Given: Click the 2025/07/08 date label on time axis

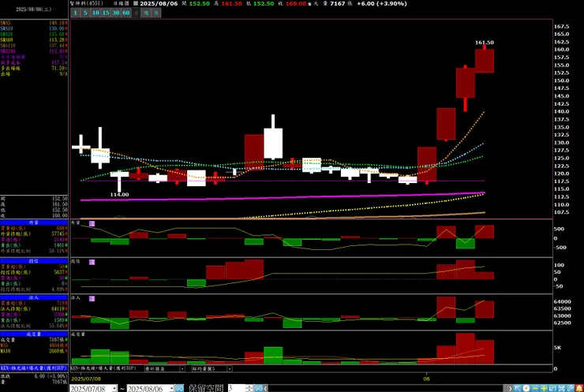Looking at the screenshot, I should coord(86,379).
